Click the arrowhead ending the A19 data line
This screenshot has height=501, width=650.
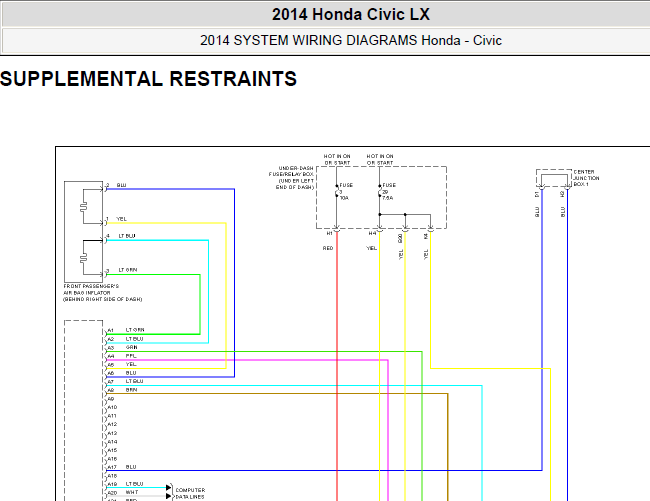168,487
